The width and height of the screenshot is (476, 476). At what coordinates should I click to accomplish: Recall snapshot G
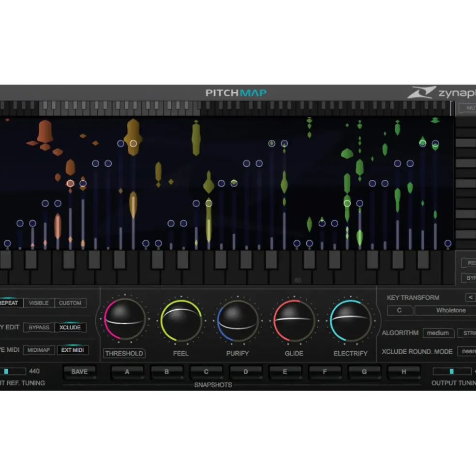coord(364,372)
